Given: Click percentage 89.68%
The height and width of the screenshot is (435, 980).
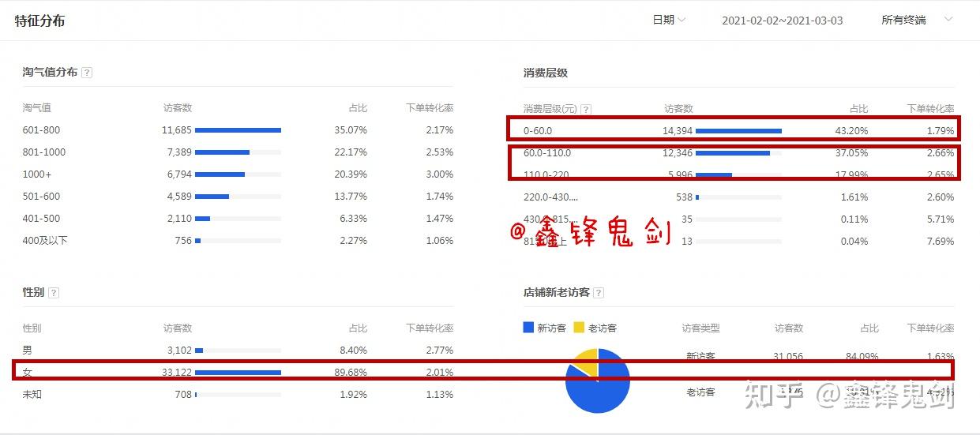Looking at the screenshot, I should coord(351,373).
